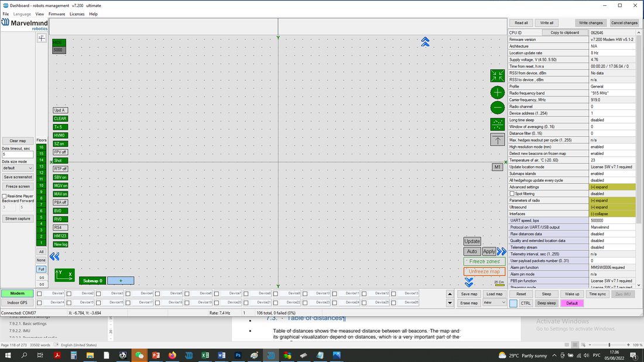
Task: Check the Device14 checkbox
Action: coord(39,302)
